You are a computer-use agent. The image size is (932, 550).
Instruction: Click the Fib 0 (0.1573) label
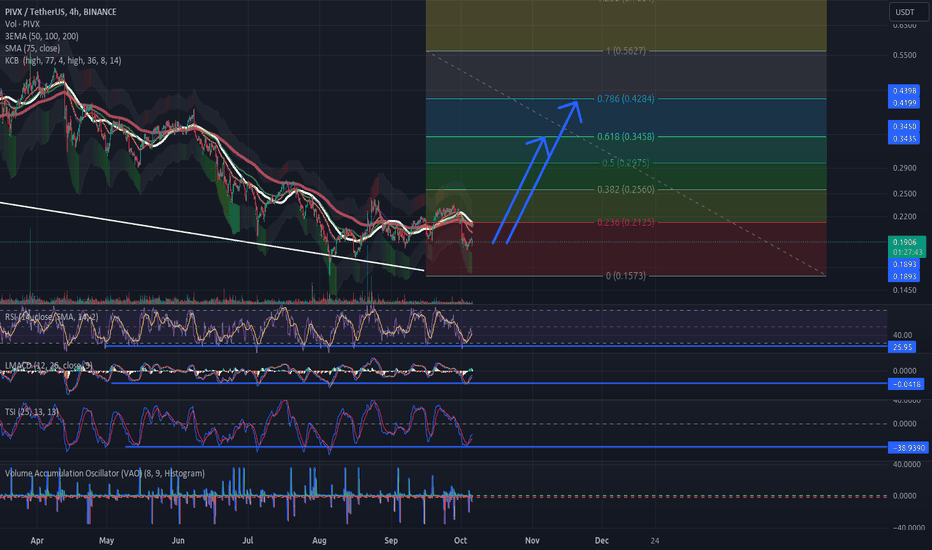tap(625, 276)
